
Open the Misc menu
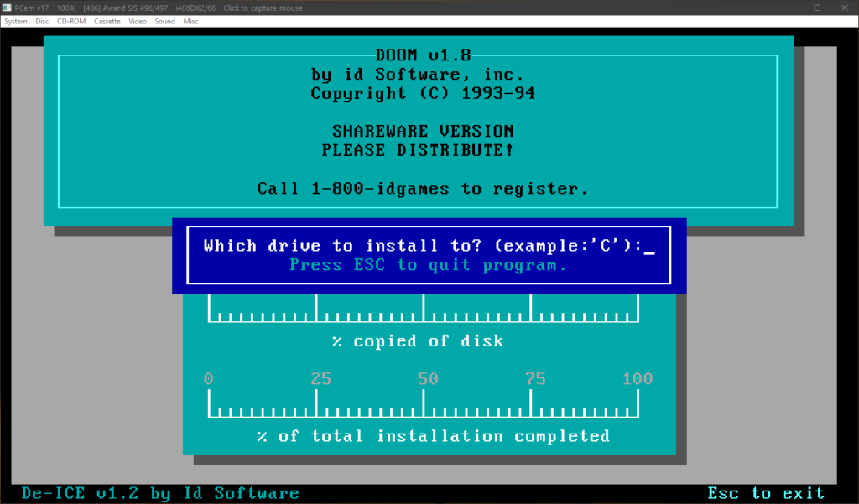tap(190, 21)
